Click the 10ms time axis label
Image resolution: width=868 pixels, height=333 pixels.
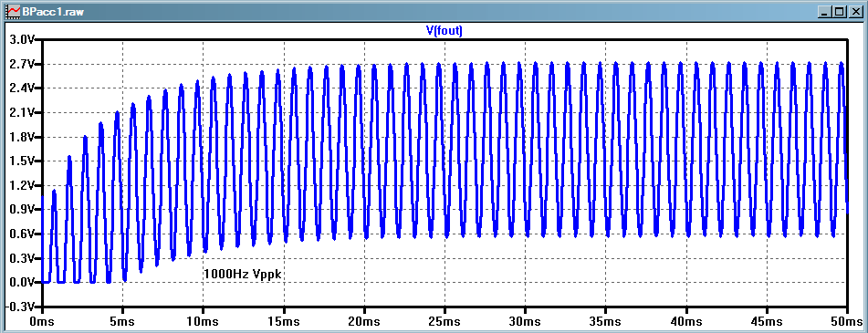204,321
